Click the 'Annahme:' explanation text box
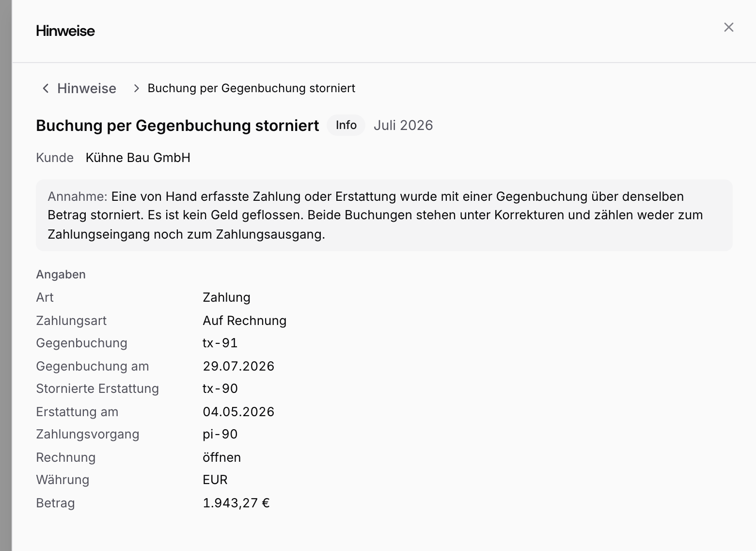Viewport: 756px width, 551px height. [384, 215]
